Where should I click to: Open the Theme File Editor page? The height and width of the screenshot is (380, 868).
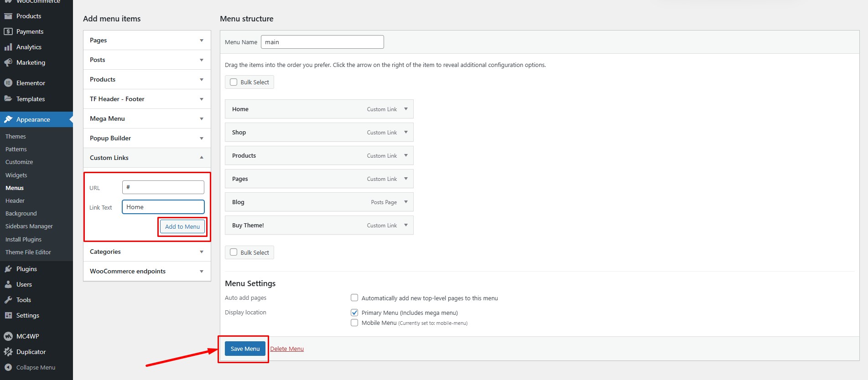[28, 252]
